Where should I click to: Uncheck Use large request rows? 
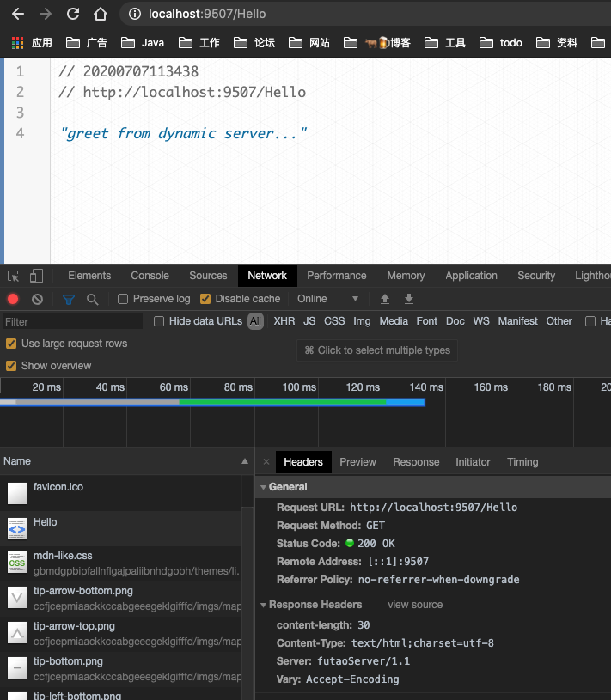tap(11, 344)
